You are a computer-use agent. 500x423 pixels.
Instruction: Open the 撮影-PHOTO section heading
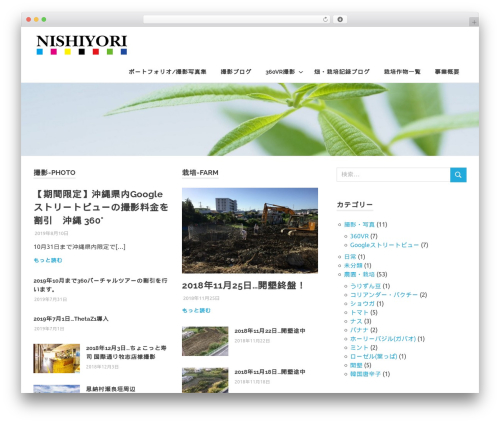pyautogui.click(x=55, y=173)
